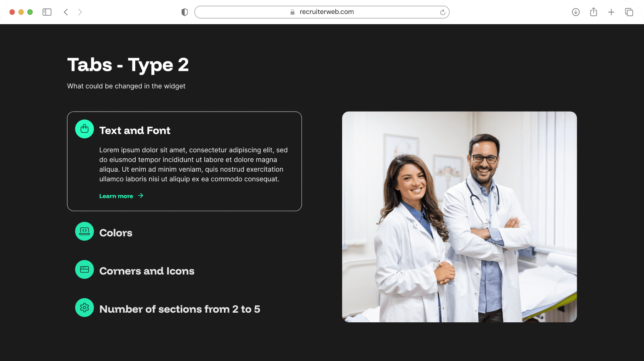
Task: Expand Number of sections from 2 to 5
Action: pos(180,309)
